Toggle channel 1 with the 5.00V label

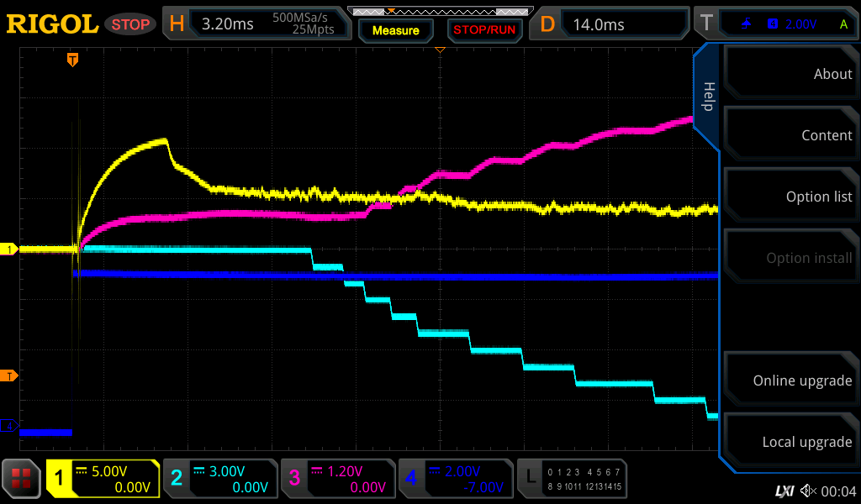pos(103,479)
